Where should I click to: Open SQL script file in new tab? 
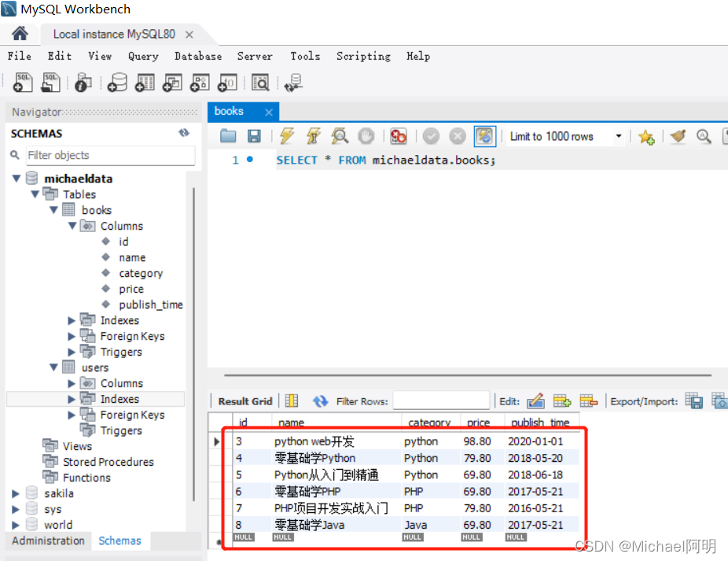[x=51, y=83]
